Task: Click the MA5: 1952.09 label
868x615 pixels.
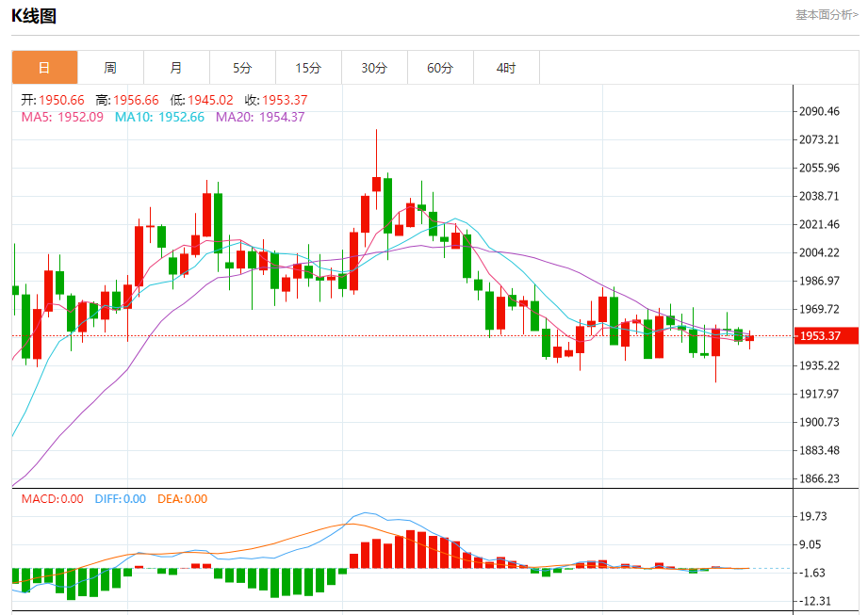Action: (62, 117)
